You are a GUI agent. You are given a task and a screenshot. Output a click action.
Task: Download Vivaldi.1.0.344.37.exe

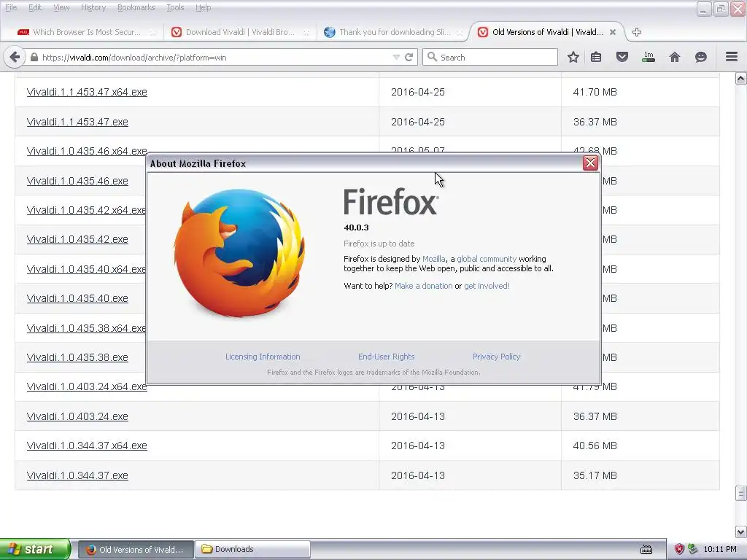click(x=77, y=475)
